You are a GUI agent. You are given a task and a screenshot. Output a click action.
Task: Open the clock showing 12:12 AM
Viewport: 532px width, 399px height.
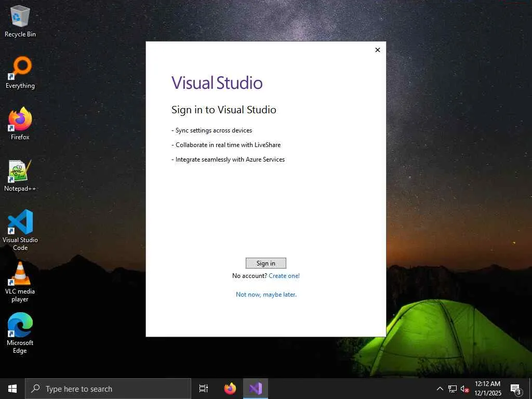coord(487,389)
